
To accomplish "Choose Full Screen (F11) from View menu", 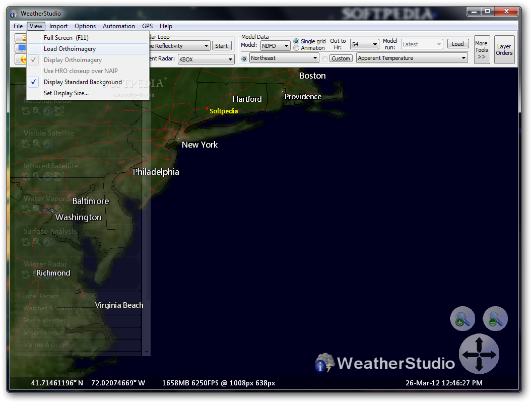I will 88,38.
